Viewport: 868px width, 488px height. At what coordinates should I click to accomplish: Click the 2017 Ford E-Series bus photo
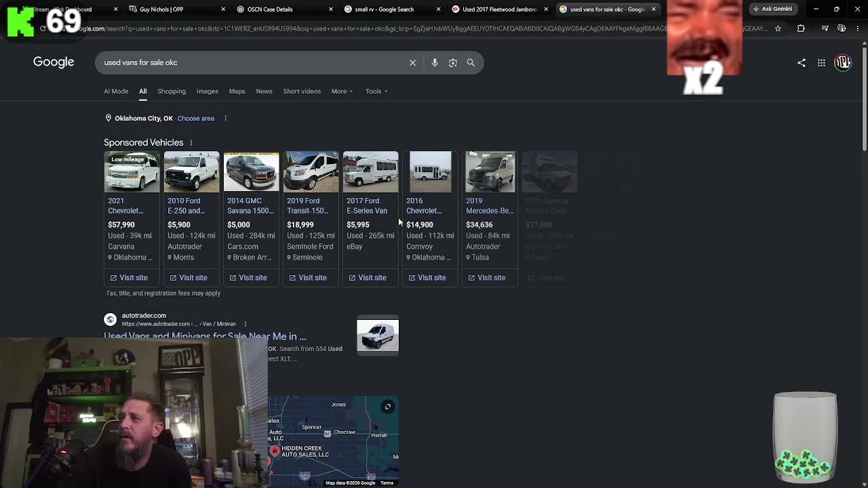coord(370,172)
